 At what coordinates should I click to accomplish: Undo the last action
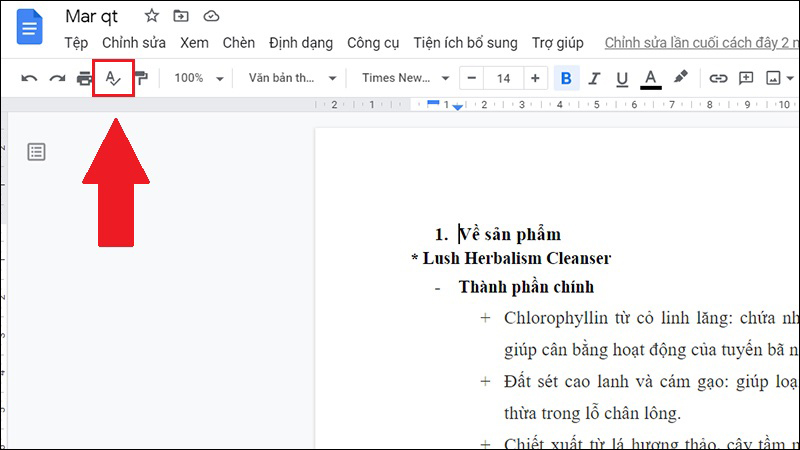pos(29,78)
